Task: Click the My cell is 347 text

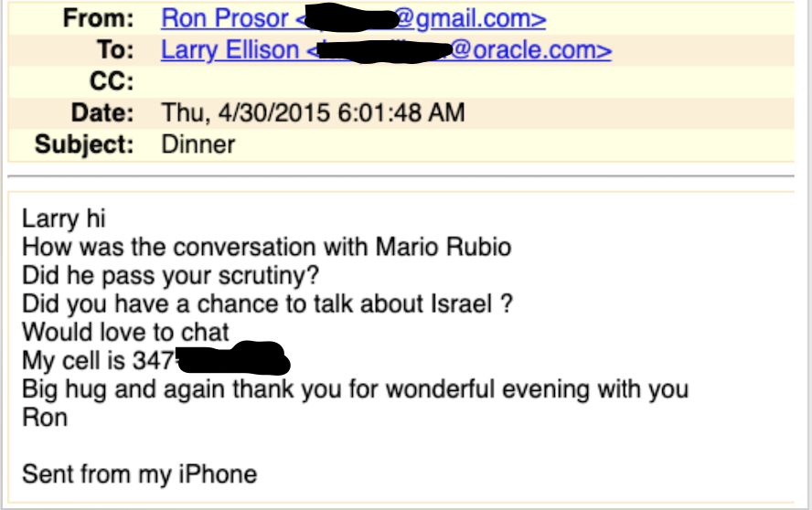Action: coord(97,359)
